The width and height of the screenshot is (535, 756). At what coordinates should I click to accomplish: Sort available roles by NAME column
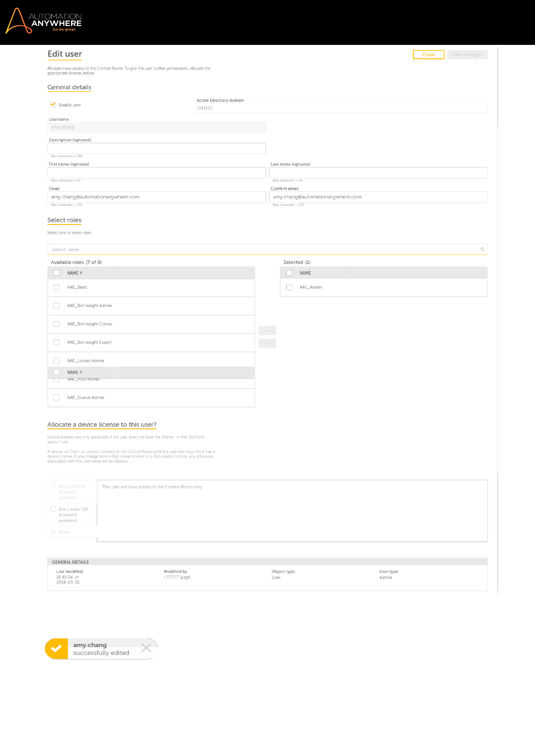coord(75,273)
